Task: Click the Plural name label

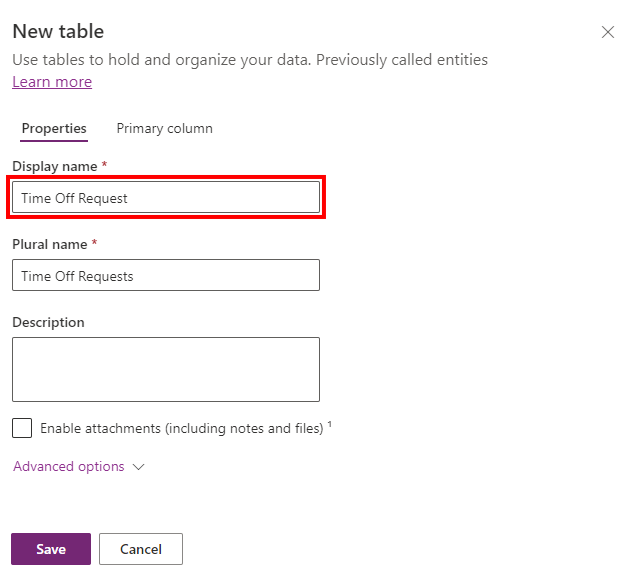Action: (51, 244)
